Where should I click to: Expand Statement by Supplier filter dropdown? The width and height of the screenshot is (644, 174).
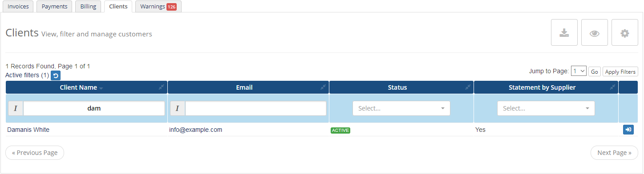click(x=546, y=108)
